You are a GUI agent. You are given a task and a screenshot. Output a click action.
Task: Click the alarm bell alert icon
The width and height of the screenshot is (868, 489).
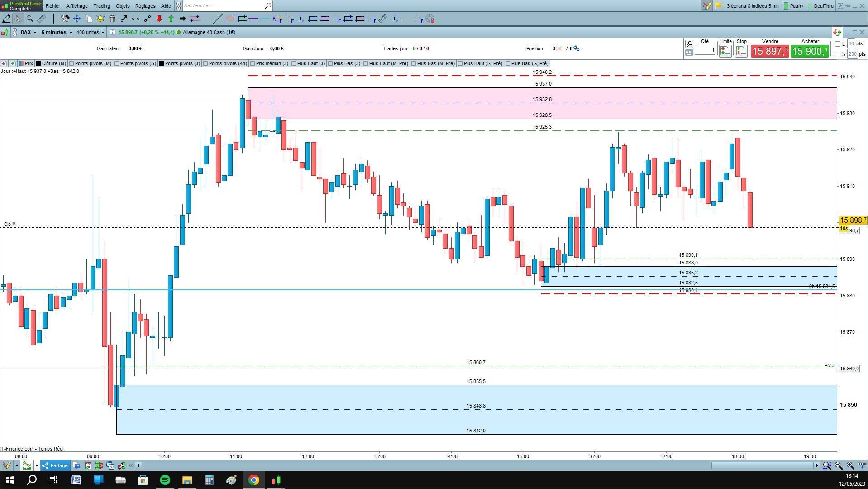(x=100, y=19)
